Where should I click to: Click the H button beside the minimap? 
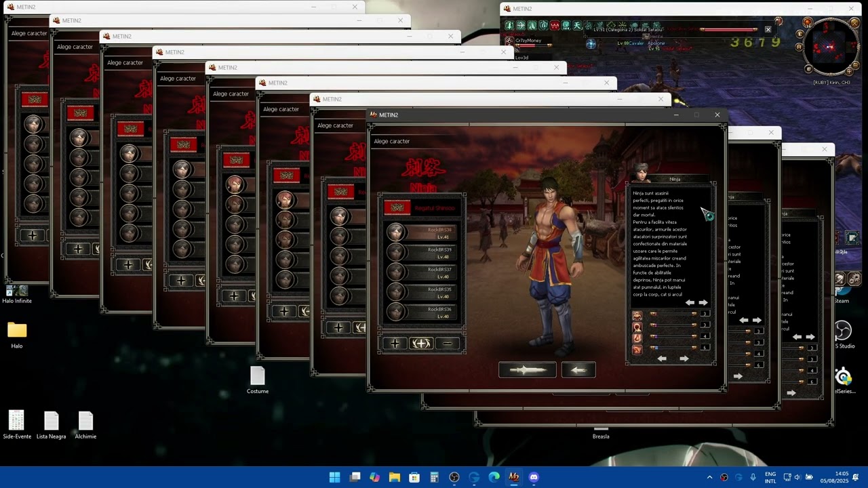(800, 47)
